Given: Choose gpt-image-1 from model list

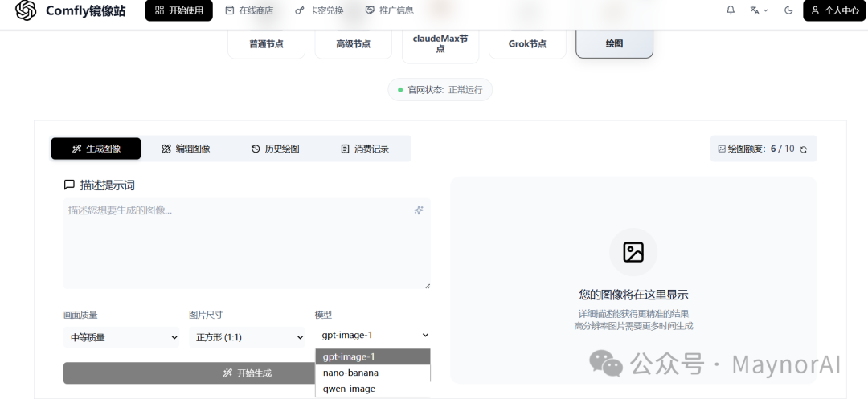Looking at the screenshot, I should 373,357.
